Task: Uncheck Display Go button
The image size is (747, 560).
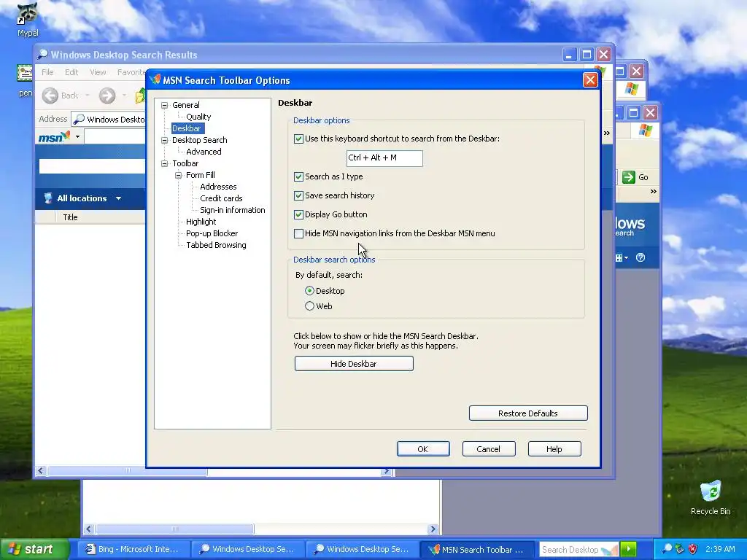Action: (298, 215)
